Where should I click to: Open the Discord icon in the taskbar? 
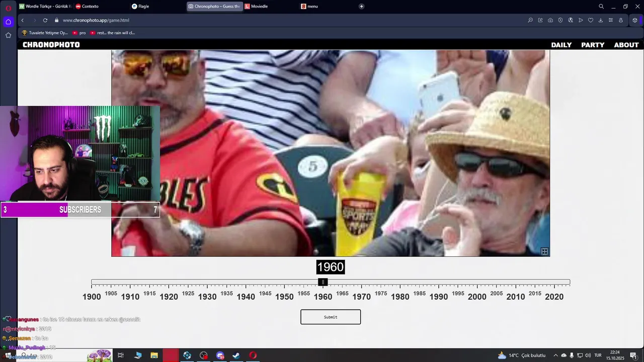pyautogui.click(x=220, y=355)
